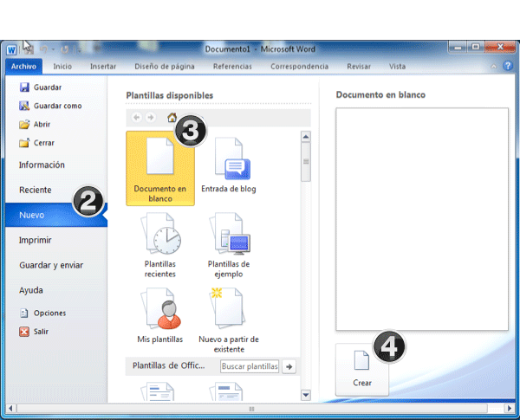
Task: Open Mis plantillas
Action: 160,315
